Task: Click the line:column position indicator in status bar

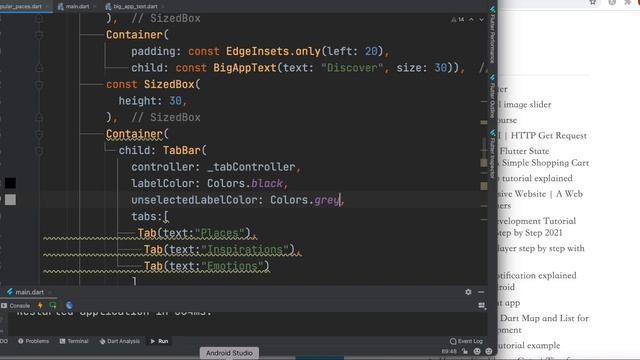Action: pos(449,351)
